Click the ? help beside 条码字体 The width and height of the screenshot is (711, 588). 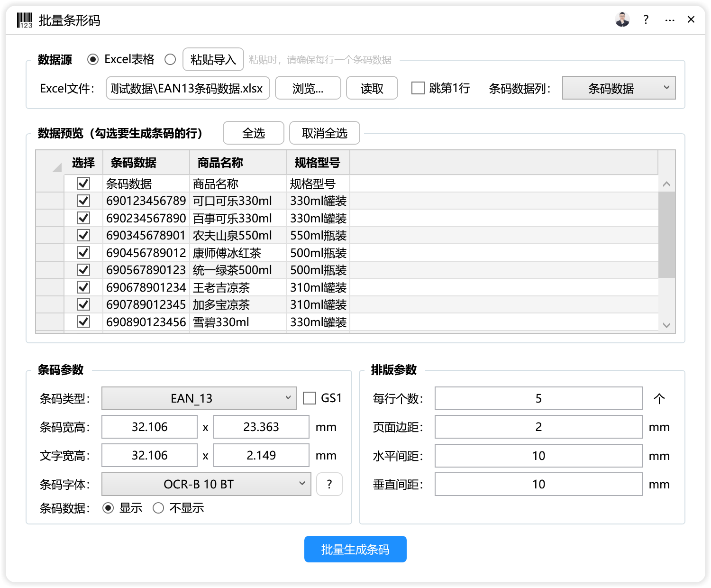coord(329,484)
